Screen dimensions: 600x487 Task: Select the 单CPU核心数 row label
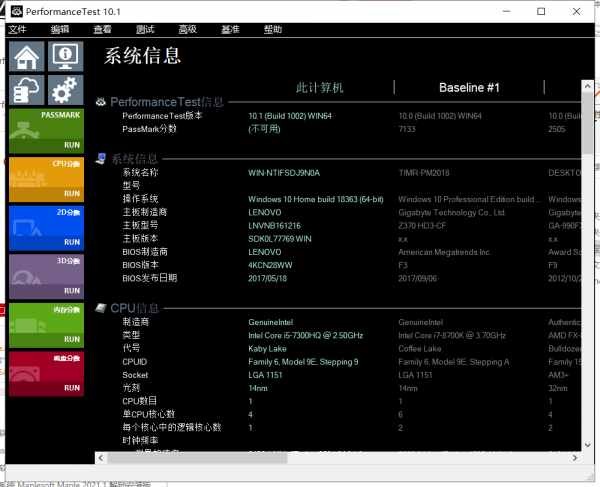(x=149, y=414)
